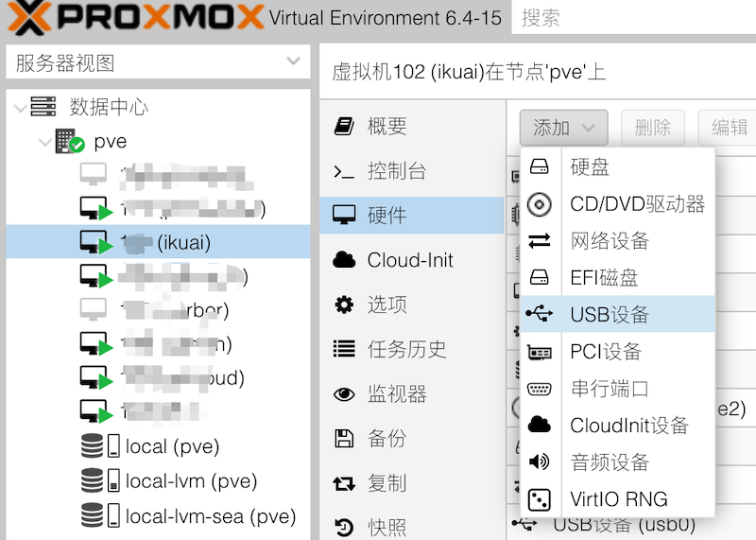Click the gear icon beside 选项
The width and height of the screenshot is (756, 540).
pos(344,305)
